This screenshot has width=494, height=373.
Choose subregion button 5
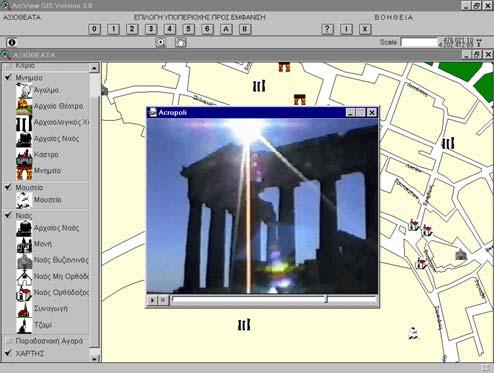click(x=188, y=29)
